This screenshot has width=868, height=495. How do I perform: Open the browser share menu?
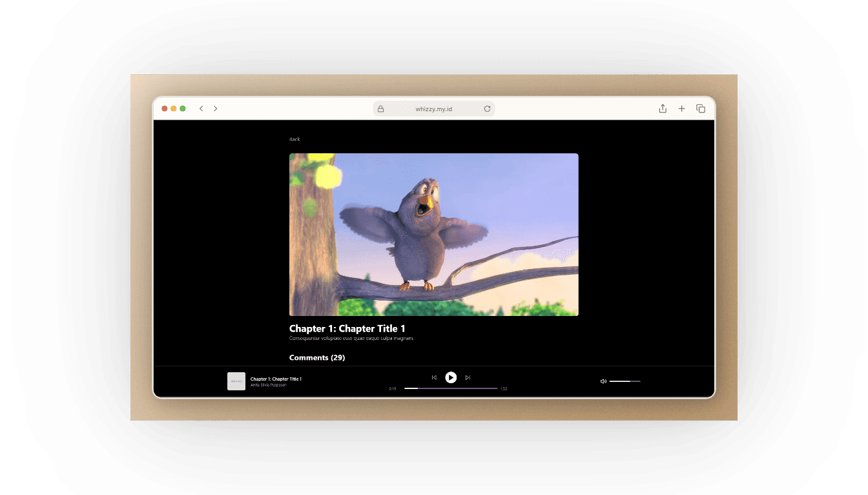click(x=663, y=109)
